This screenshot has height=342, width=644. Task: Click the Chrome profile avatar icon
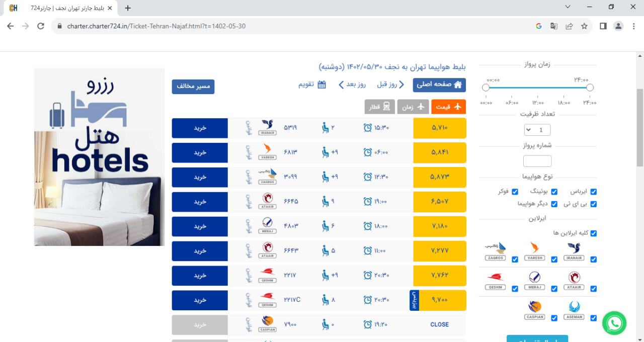coord(618,26)
